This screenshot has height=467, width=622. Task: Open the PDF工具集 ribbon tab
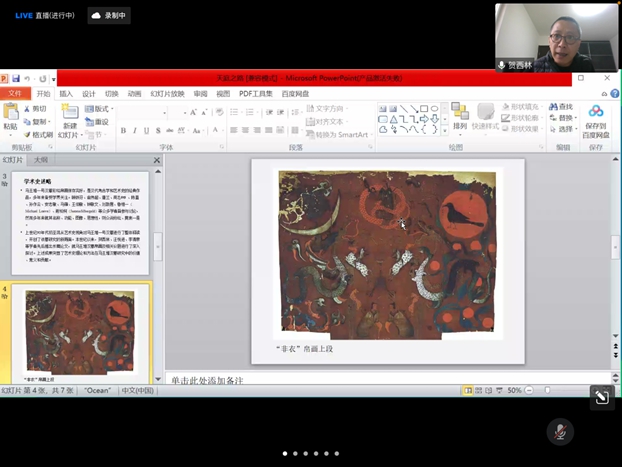(x=255, y=94)
